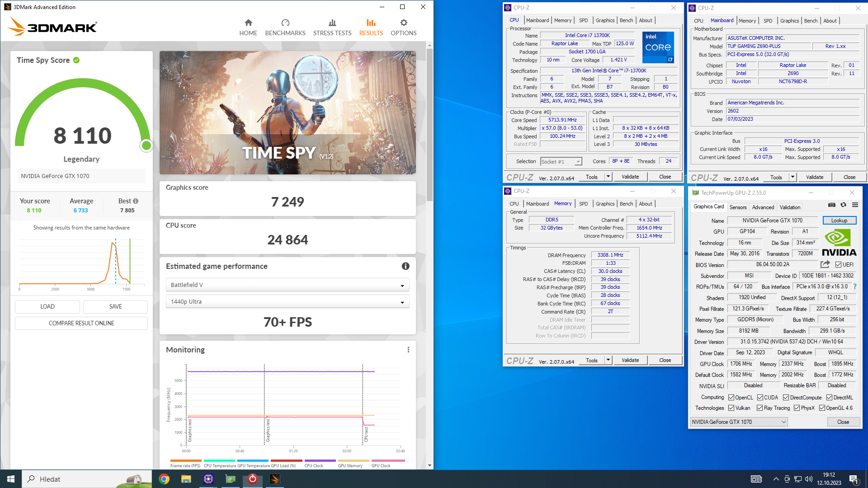Open the HOME section in 3DMark

pyautogui.click(x=248, y=28)
